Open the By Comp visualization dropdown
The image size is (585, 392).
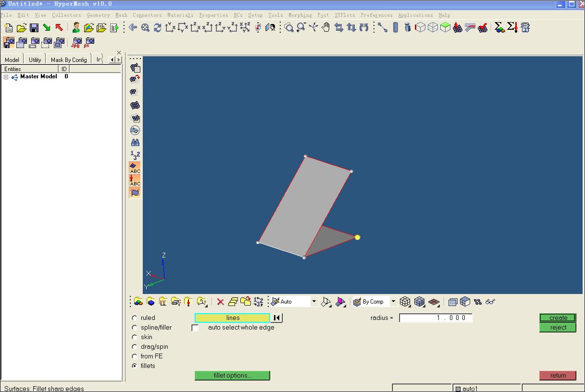point(393,302)
